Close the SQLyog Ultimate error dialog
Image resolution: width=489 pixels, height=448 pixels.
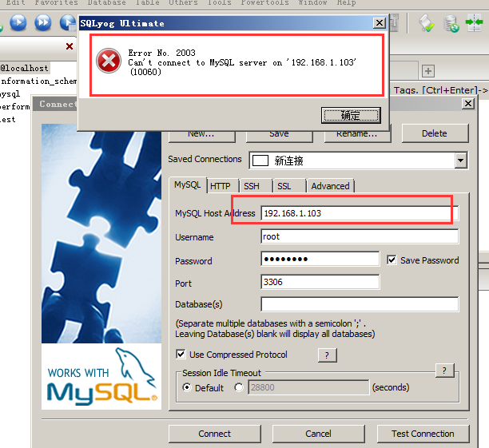click(380, 23)
